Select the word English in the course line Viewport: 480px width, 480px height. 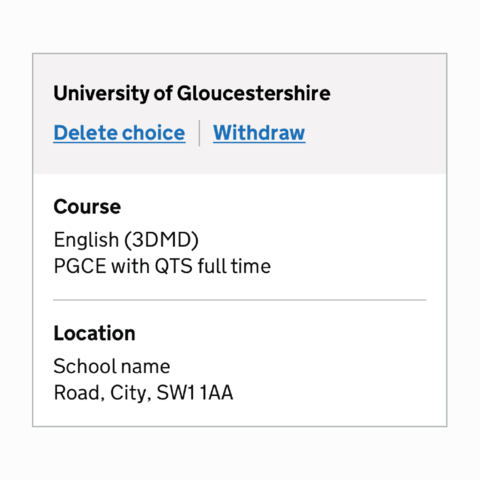pyautogui.click(x=86, y=240)
